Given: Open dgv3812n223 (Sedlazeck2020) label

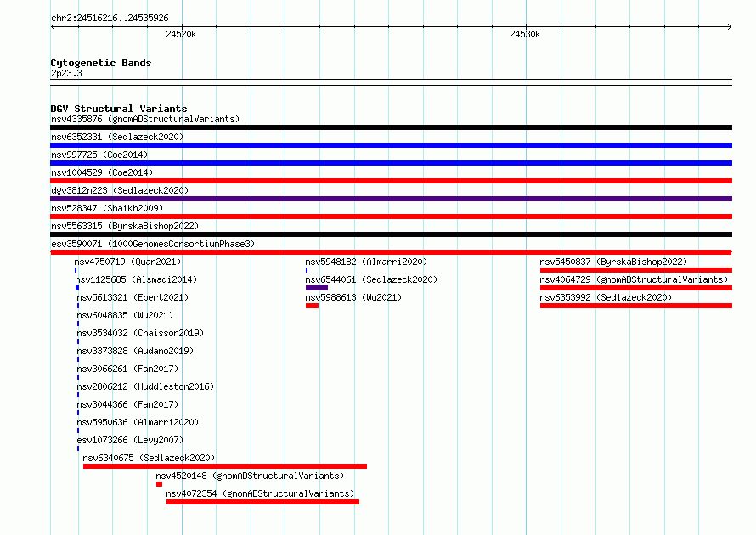Looking at the screenshot, I should tap(120, 190).
